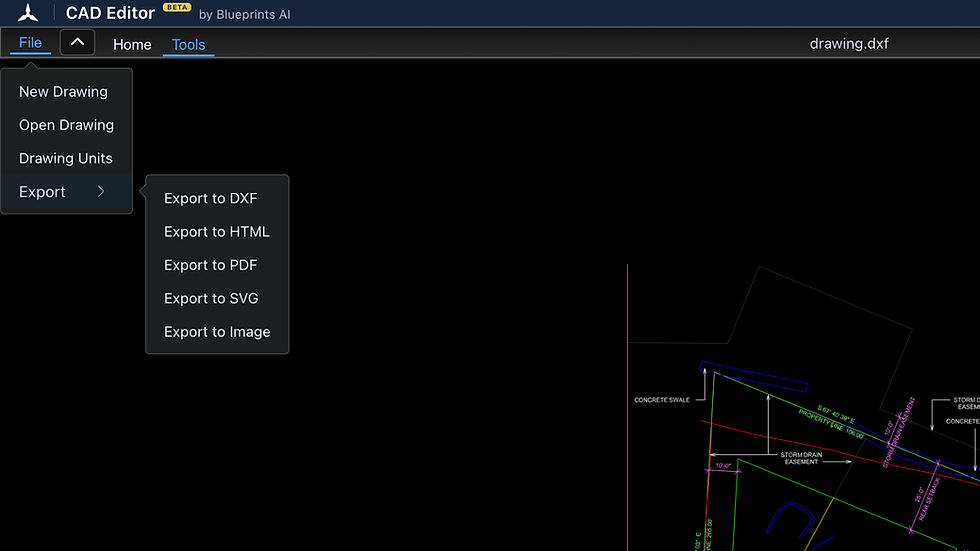Choose Export to HTML option
This screenshot has height=551, width=980.
[217, 232]
